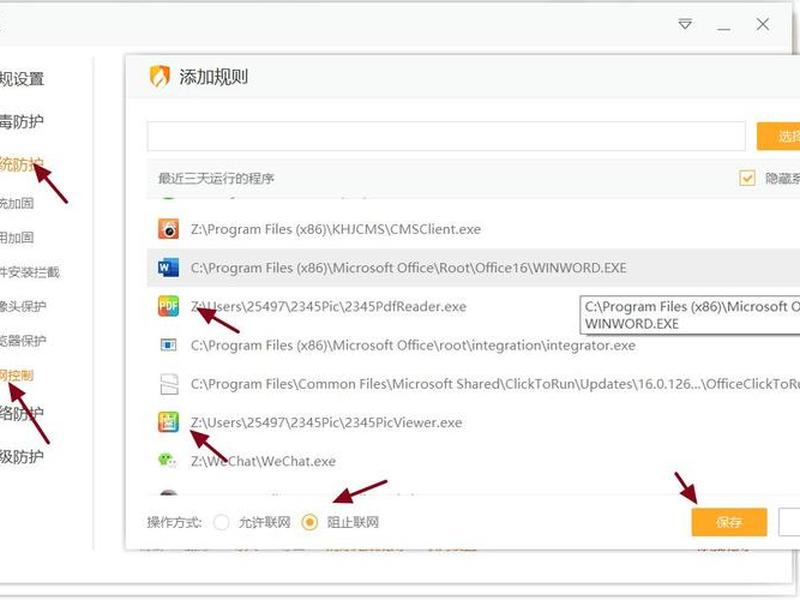Viewport: 800px width, 600px height.
Task: Open the title bar dropdown menu triangle
Action: (685, 24)
